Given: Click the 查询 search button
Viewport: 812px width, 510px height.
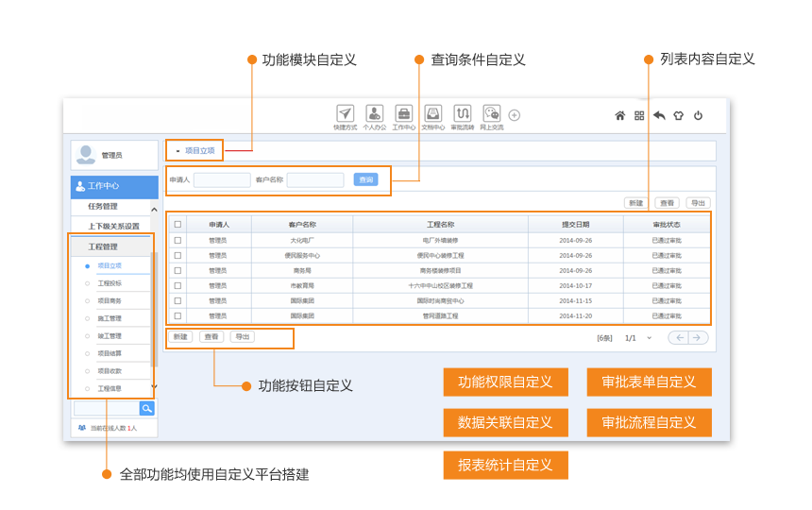Looking at the screenshot, I should 365,179.
